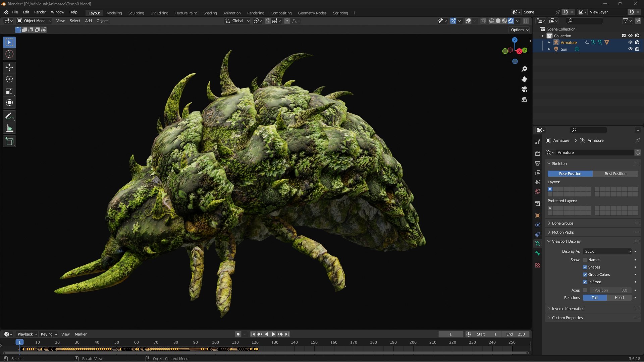Click the Rest Position button

pos(615,174)
